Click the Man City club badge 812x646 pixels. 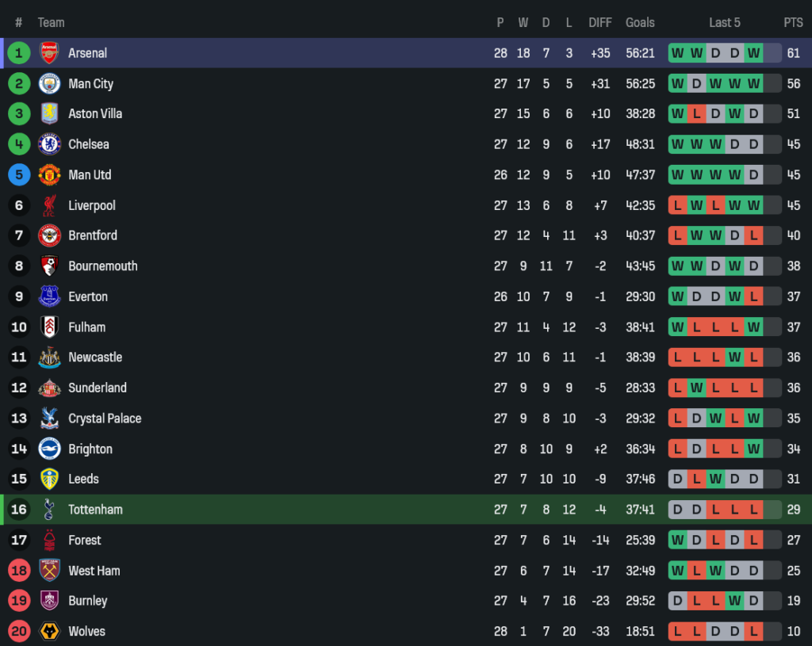point(49,83)
